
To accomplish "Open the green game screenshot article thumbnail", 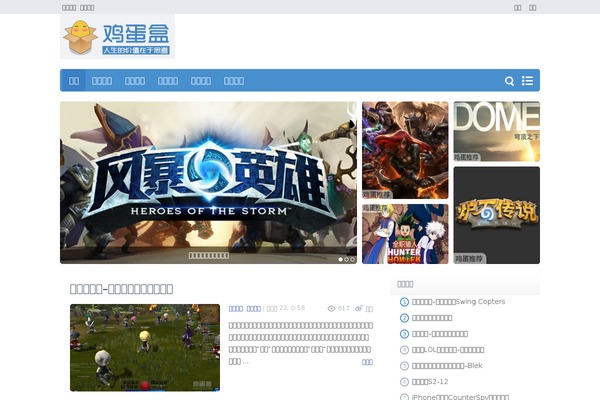I will point(145,348).
